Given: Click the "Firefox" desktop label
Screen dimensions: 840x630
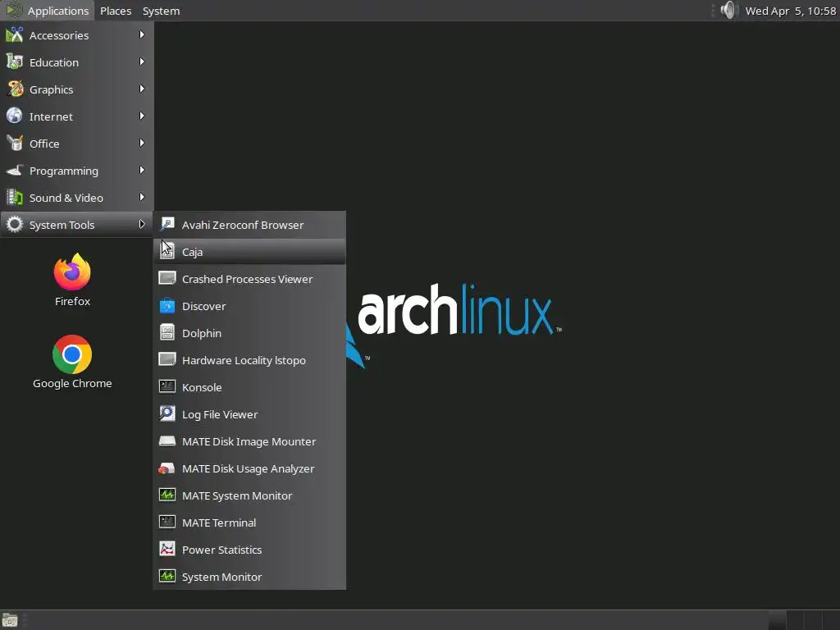Looking at the screenshot, I should click(72, 301).
